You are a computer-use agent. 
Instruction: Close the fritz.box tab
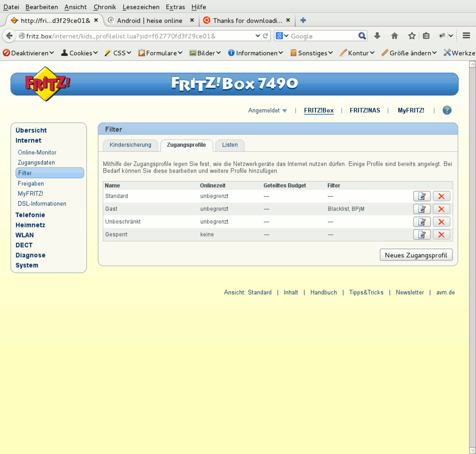(96, 20)
